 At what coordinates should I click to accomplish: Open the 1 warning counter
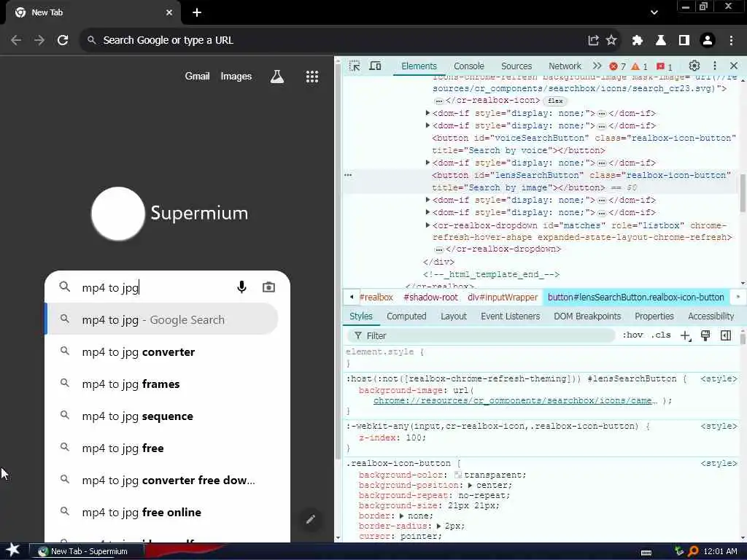(639, 66)
